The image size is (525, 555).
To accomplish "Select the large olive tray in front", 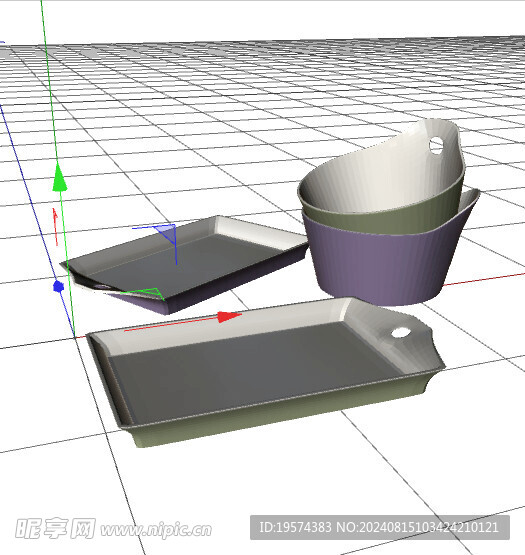I will (266, 372).
